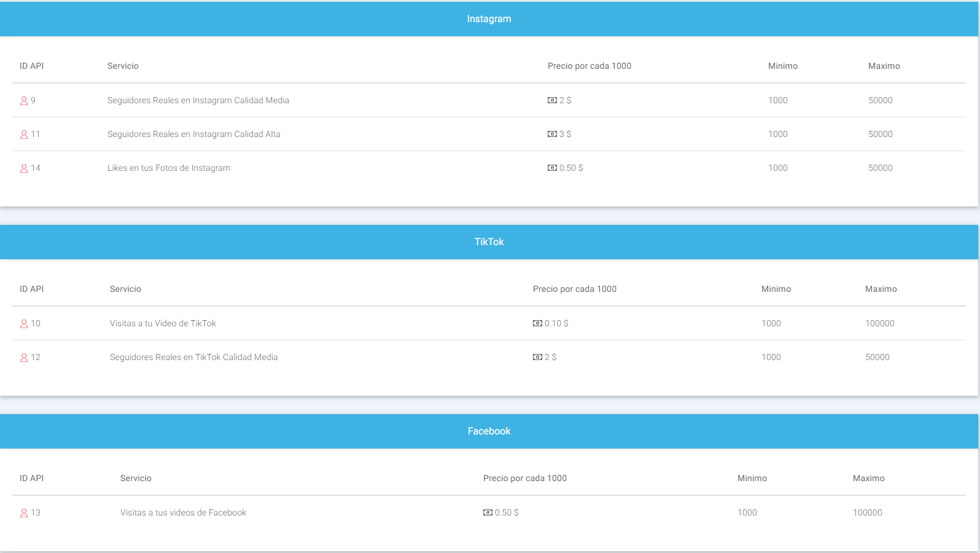Click minimum 1000 in Instagram Calidad Media row
Screen dimensions: 980x553
tap(778, 100)
